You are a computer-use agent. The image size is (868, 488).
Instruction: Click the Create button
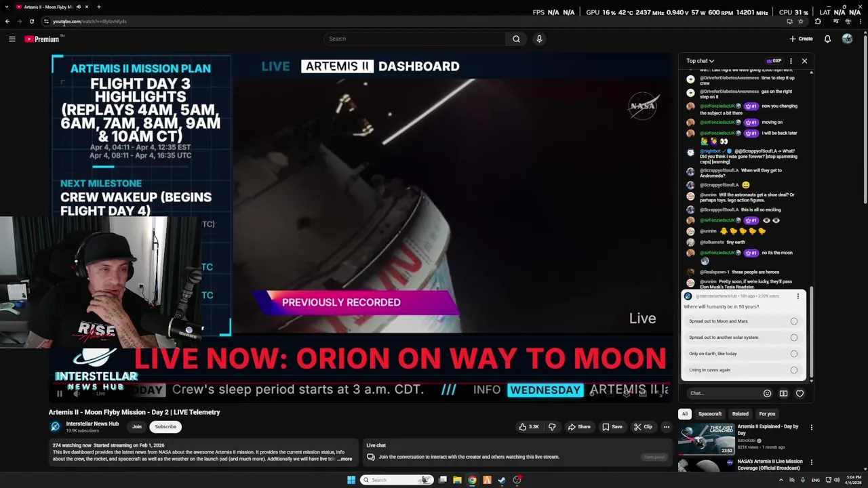[x=801, y=39]
